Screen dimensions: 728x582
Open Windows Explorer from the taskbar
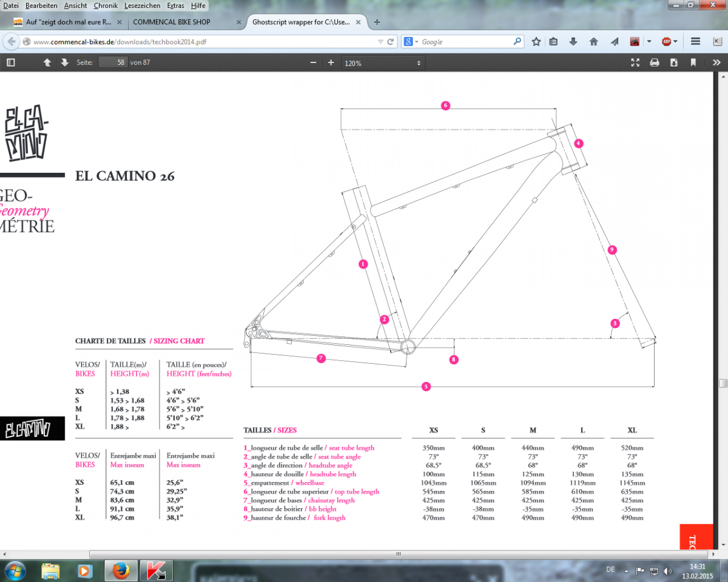(50, 570)
